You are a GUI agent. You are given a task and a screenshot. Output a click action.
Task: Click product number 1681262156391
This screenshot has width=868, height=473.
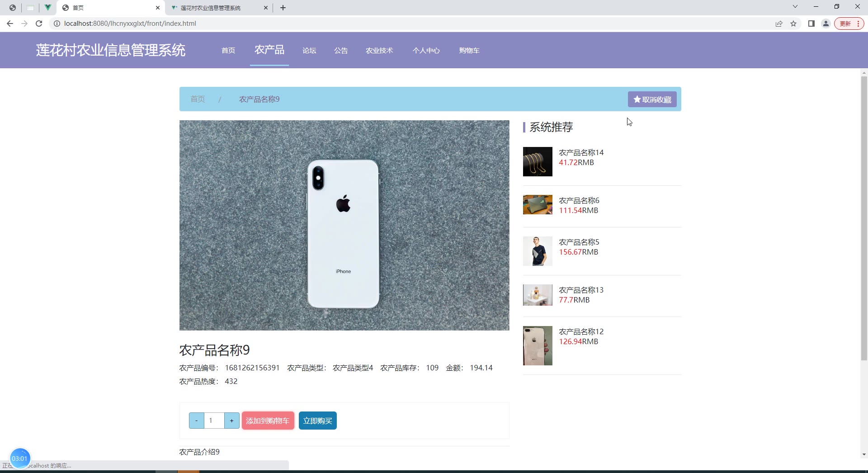click(252, 368)
